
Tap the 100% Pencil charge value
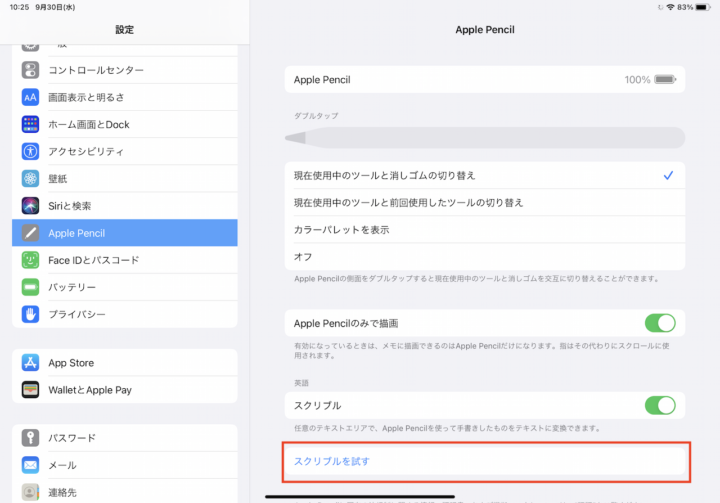point(637,80)
